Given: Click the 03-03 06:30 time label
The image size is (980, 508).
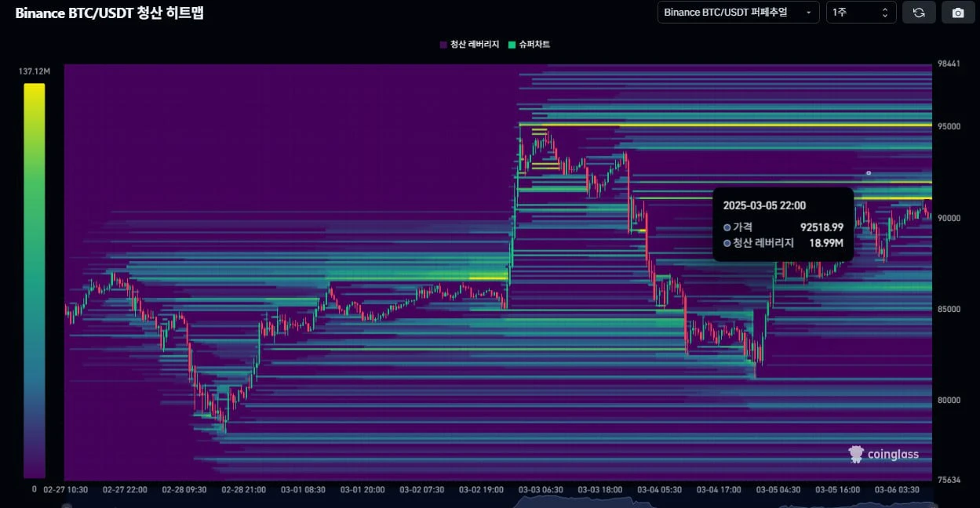Looking at the screenshot, I should (x=541, y=489).
